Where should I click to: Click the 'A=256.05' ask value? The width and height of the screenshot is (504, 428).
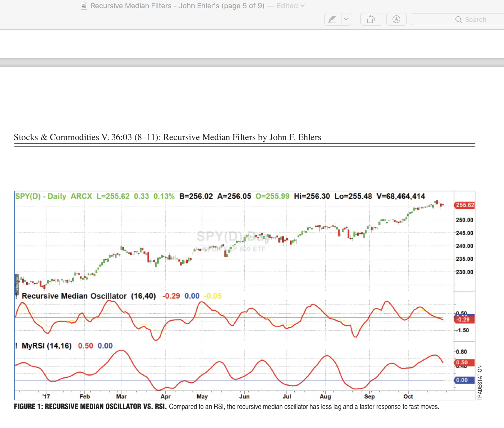[x=234, y=196]
